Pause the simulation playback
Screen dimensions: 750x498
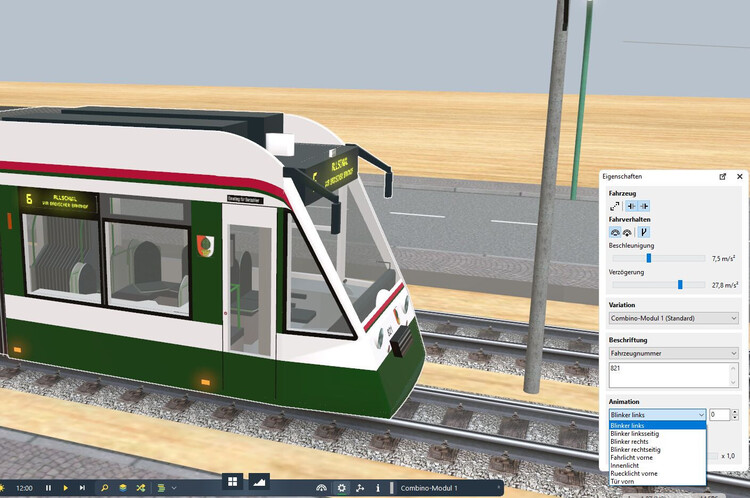[48, 487]
